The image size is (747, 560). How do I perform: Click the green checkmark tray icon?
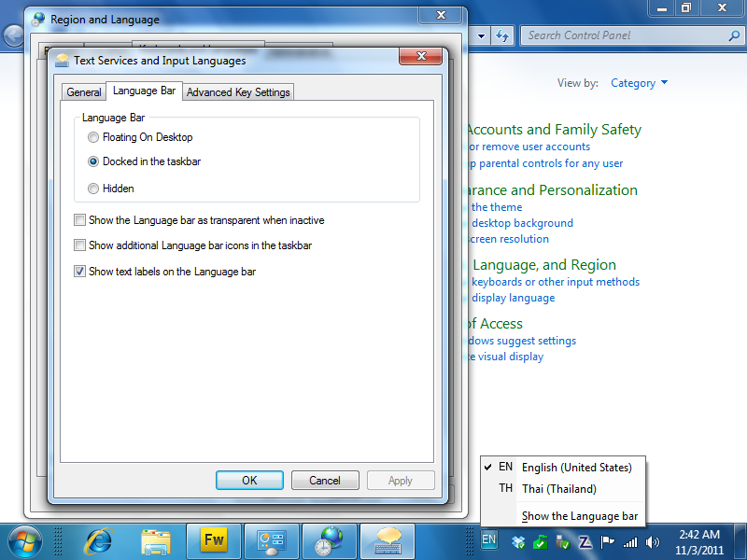[541, 542]
